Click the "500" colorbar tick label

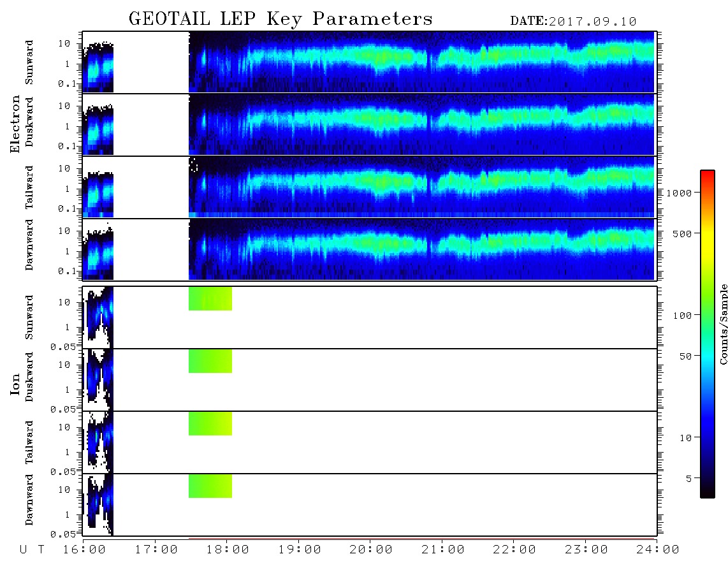point(683,234)
